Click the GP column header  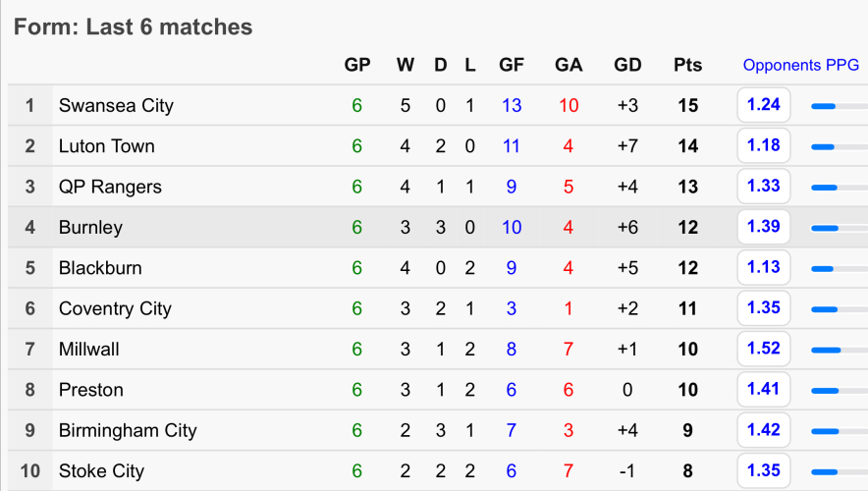click(356, 66)
